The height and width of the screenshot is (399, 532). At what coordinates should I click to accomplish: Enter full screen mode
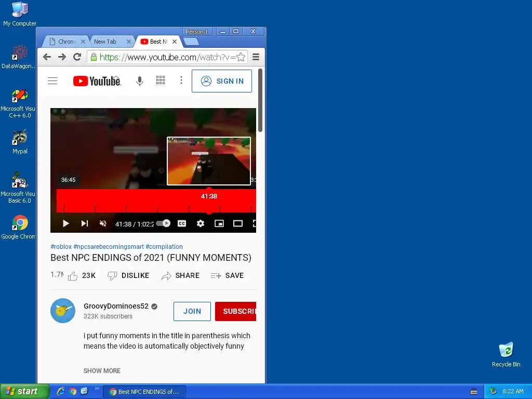tap(254, 223)
